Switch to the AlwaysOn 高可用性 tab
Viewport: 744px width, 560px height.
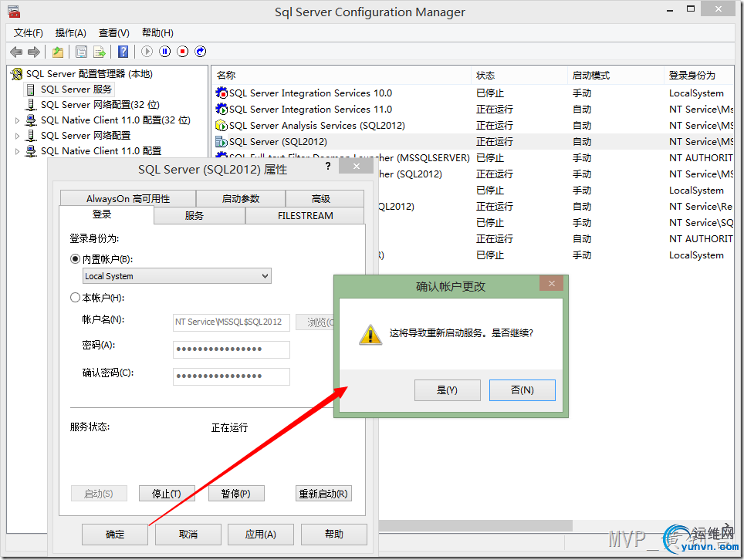tap(128, 199)
